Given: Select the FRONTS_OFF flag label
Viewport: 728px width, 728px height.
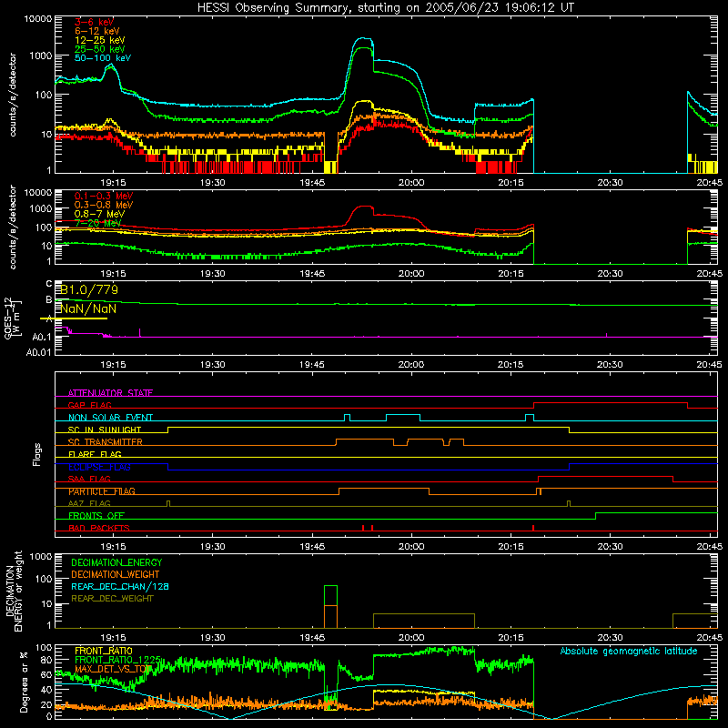Looking at the screenshot, I should (96, 516).
